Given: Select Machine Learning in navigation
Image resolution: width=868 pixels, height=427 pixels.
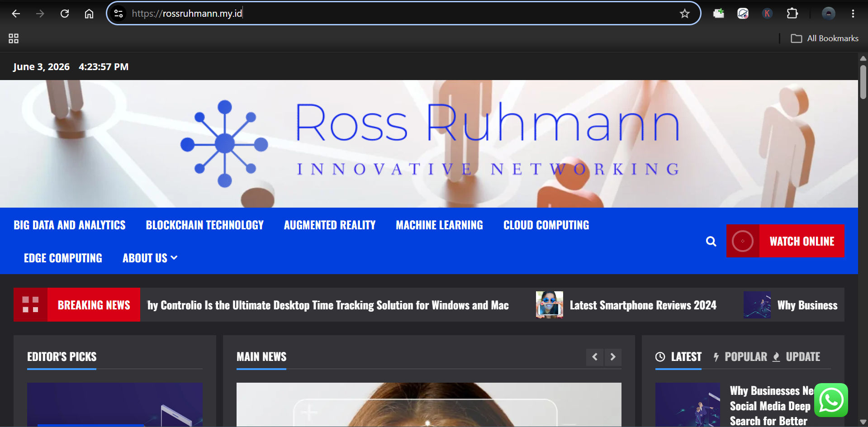Looking at the screenshot, I should 439,225.
